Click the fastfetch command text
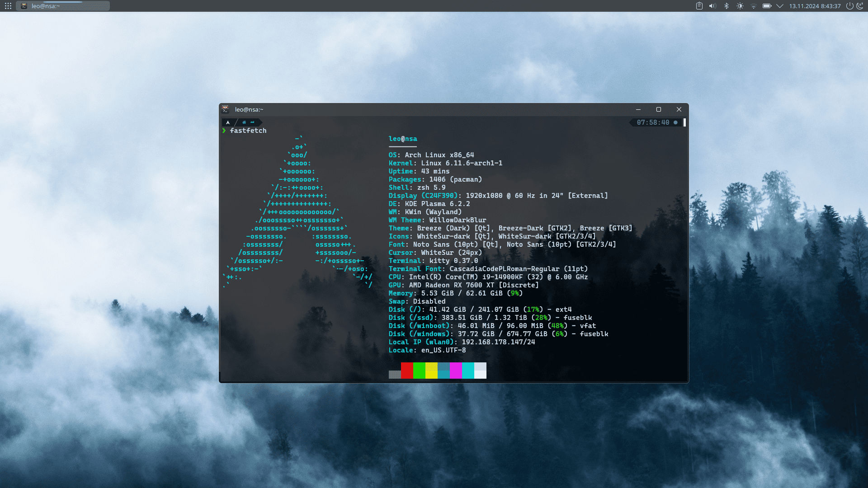Screen dimensions: 868x488 248,131
